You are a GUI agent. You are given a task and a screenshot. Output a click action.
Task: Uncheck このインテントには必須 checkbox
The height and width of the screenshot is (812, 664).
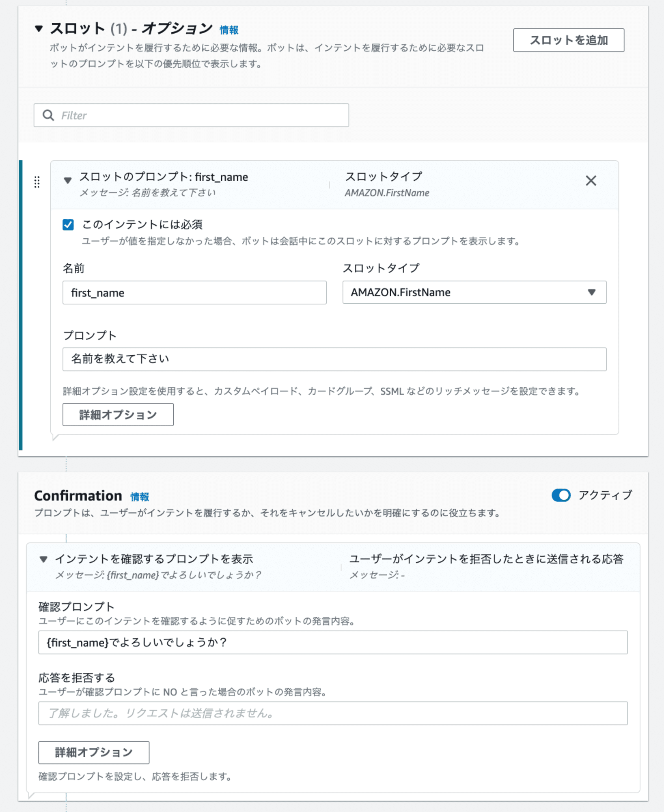coord(68,225)
